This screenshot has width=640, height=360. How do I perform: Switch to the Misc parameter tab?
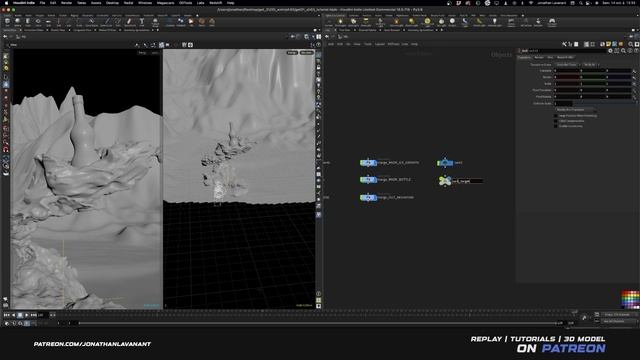(x=550, y=58)
